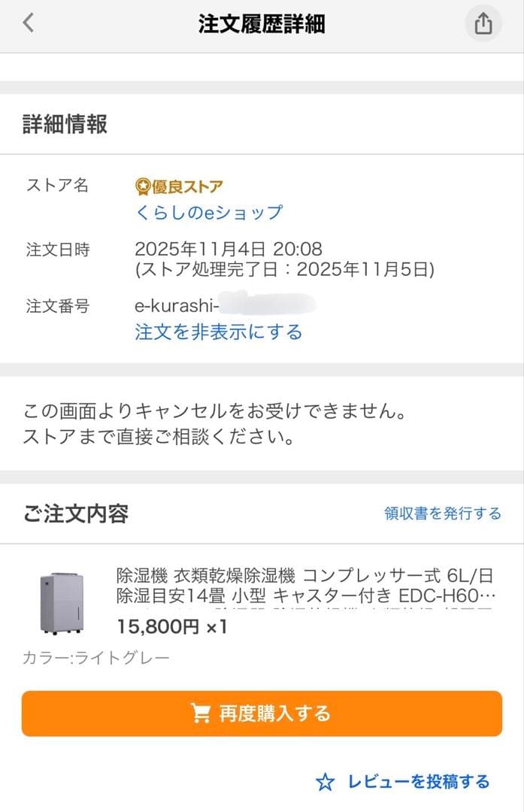Tap the star icon beside レビューを投稿する
The image size is (524, 812).
tap(326, 783)
